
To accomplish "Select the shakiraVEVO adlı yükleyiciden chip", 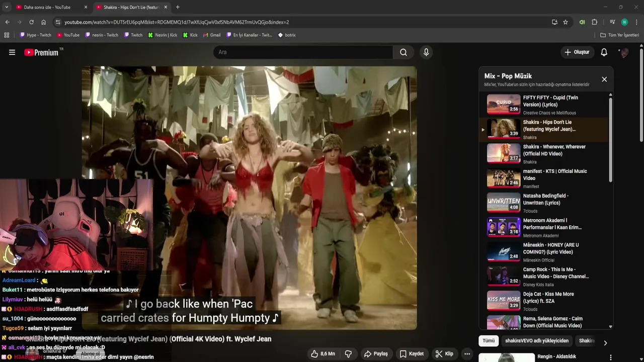I will (537, 341).
